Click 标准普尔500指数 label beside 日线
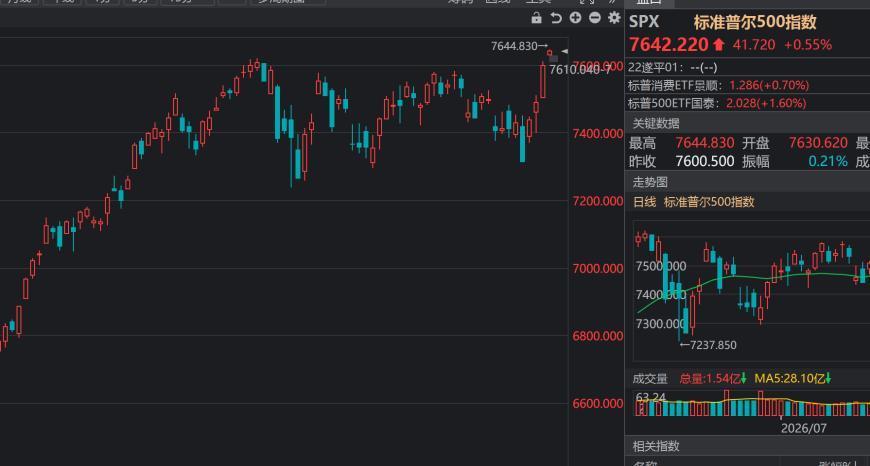The image size is (870, 466). [x=709, y=202]
